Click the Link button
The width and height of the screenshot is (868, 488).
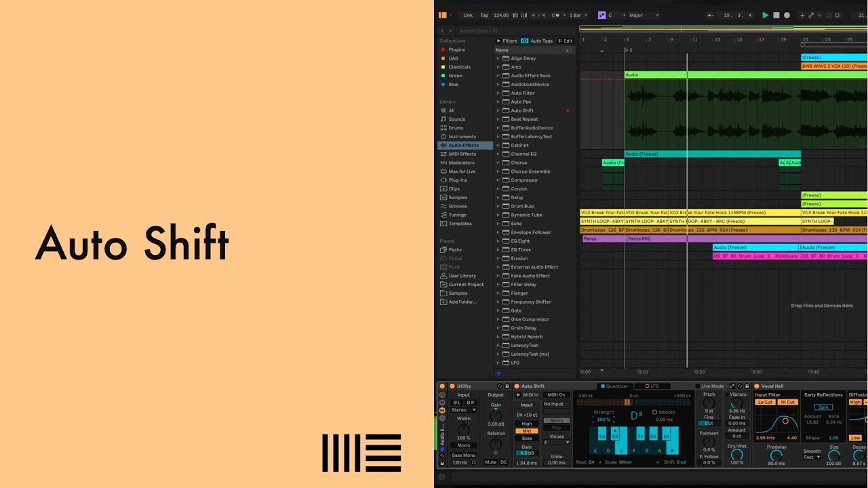[x=468, y=15]
